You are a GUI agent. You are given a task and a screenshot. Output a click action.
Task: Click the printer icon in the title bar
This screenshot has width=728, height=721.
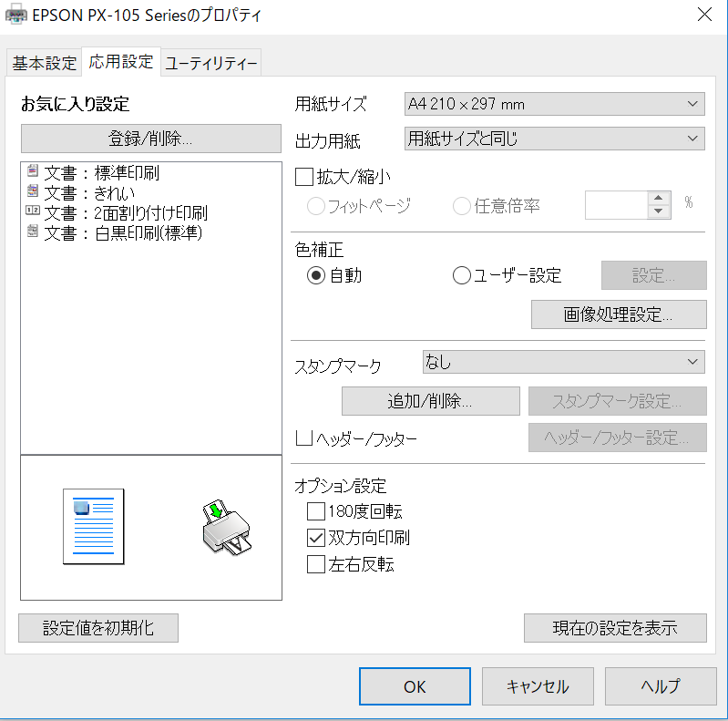(15, 14)
